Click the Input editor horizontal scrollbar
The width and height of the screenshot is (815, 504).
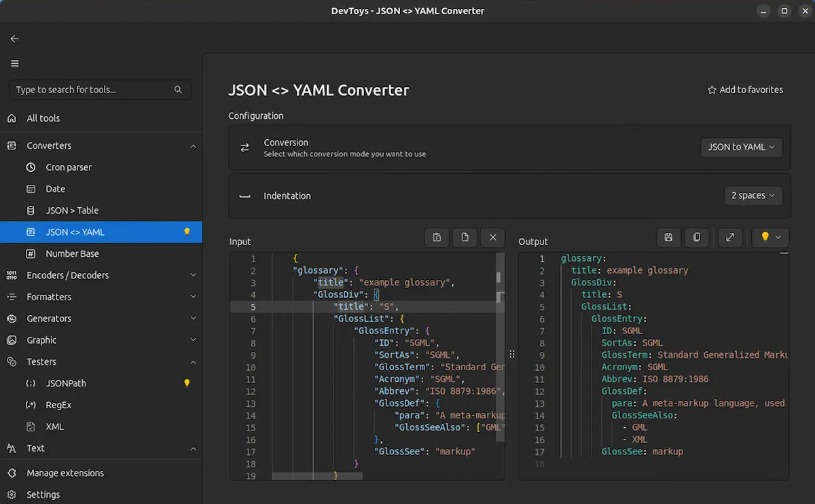[x=316, y=476]
